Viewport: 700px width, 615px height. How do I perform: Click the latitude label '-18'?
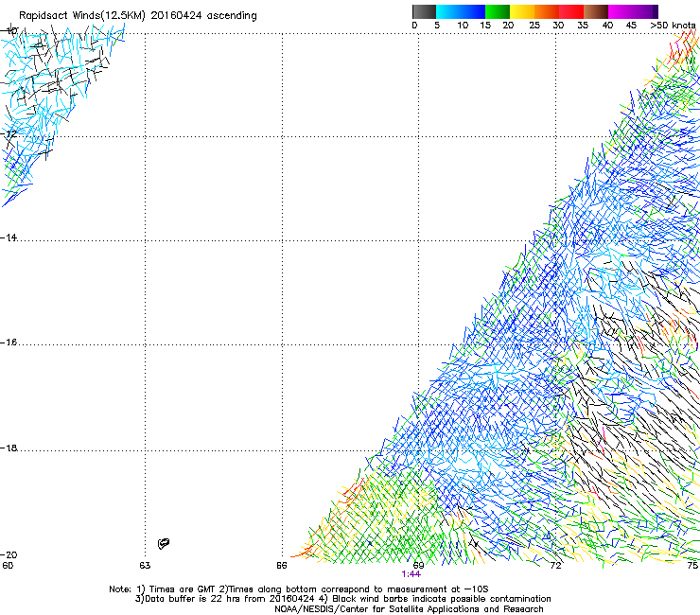tap(9, 448)
